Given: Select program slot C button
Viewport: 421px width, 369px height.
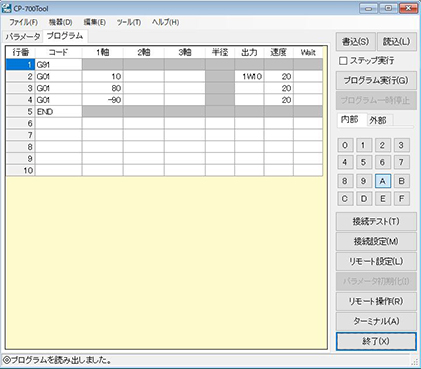Looking at the screenshot, I should (x=345, y=199).
